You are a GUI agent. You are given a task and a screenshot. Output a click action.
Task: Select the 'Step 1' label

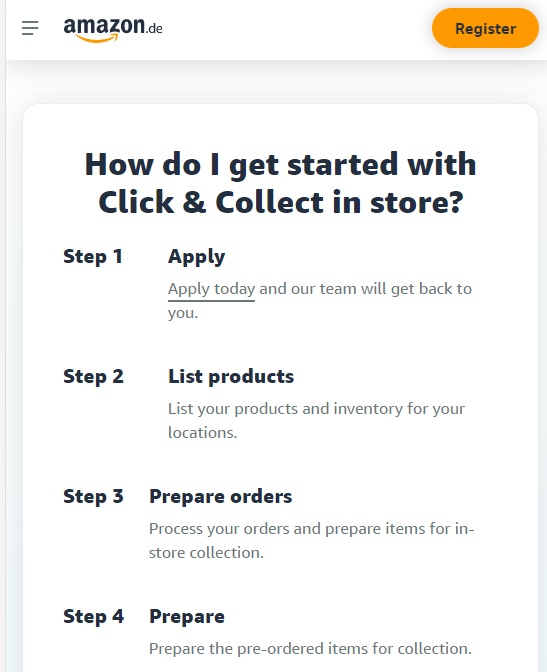click(x=93, y=257)
